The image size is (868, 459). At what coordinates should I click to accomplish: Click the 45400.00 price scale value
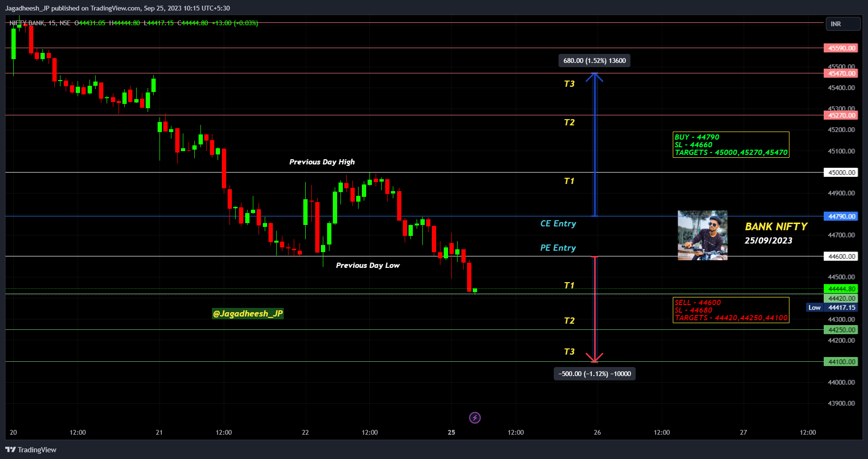click(841, 88)
